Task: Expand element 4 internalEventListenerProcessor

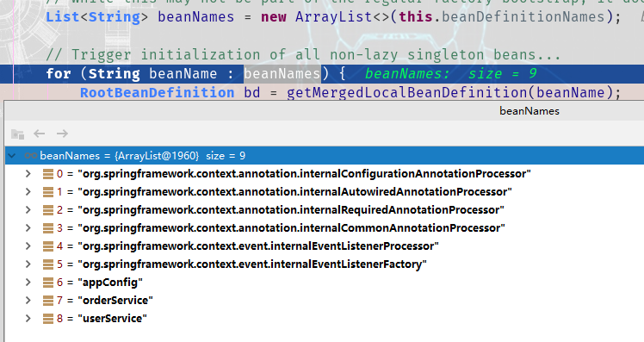Action: [x=28, y=246]
